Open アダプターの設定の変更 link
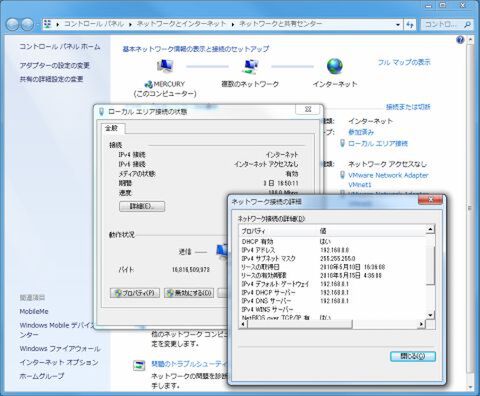Screen dimensions: 480x396 tap(55, 65)
